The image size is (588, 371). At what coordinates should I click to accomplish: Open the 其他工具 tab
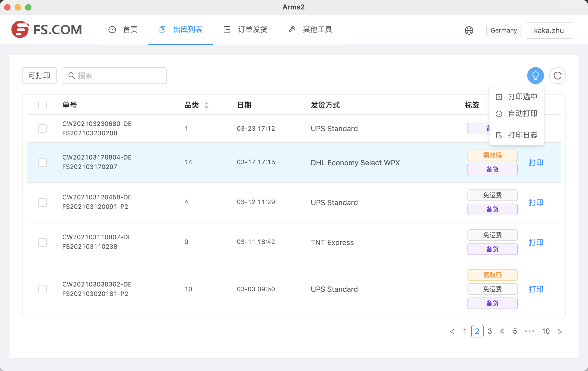(310, 29)
